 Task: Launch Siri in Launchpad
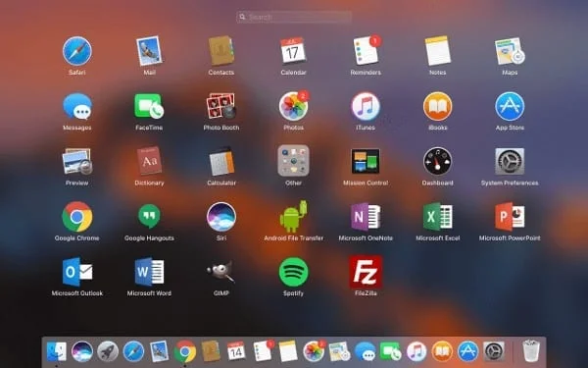[x=221, y=217]
